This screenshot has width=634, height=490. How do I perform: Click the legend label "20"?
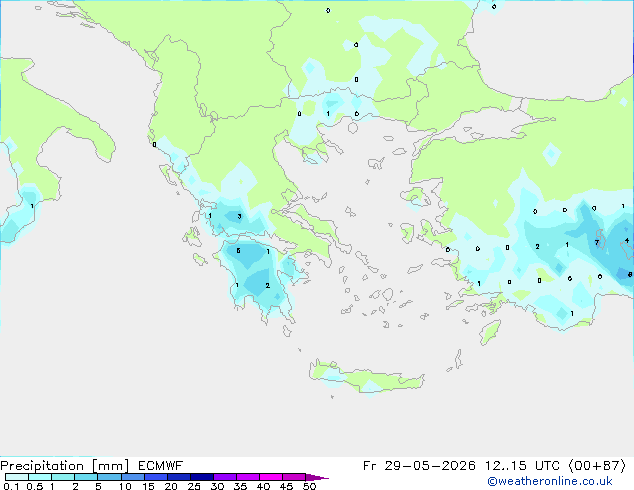pos(171,486)
